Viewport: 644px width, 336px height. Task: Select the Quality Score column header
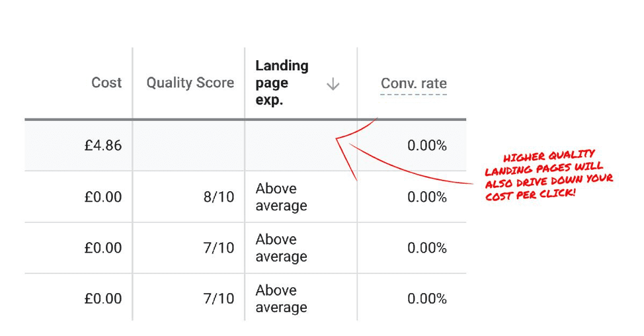190,83
